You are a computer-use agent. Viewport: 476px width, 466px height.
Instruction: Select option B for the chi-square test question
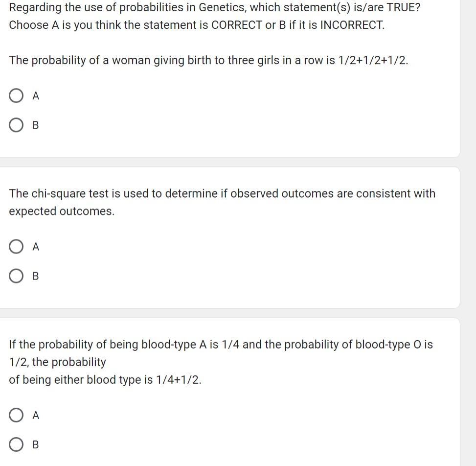click(x=16, y=276)
